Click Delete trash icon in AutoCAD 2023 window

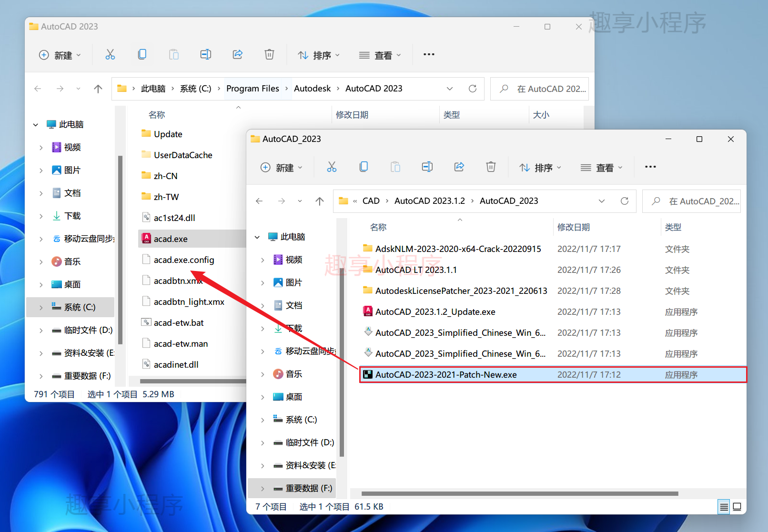tap(269, 55)
